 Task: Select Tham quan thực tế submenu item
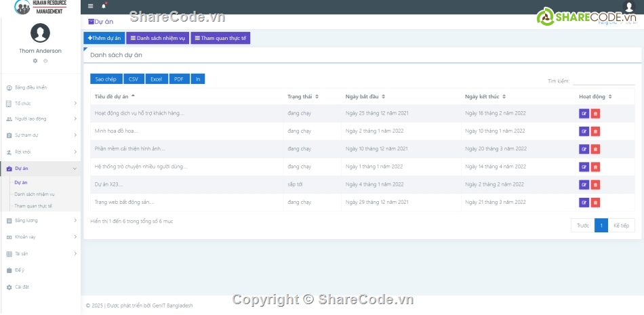pyautogui.click(x=33, y=206)
